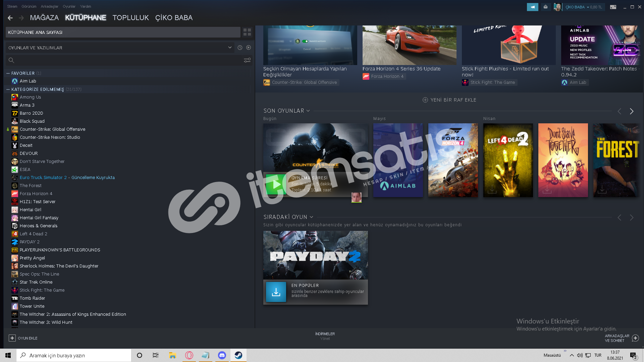644x362 pixels.
Task: Collapse the FAVORİLER category
Action: 8,73
